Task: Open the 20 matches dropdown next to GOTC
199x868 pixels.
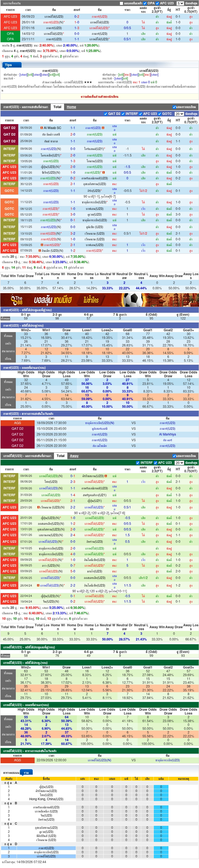Action: click(x=179, y=114)
